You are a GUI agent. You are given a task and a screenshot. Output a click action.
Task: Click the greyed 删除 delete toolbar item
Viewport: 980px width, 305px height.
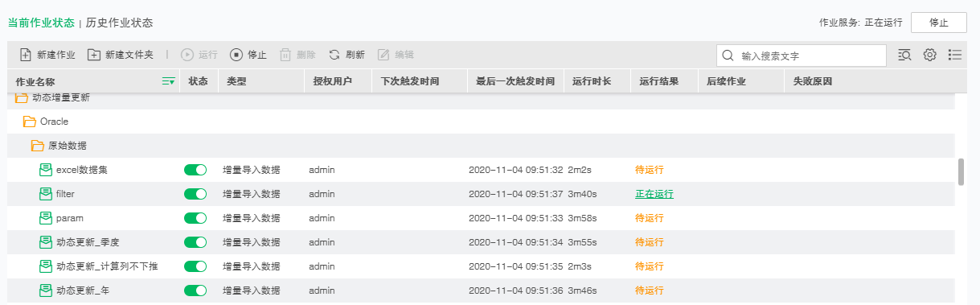tap(297, 55)
